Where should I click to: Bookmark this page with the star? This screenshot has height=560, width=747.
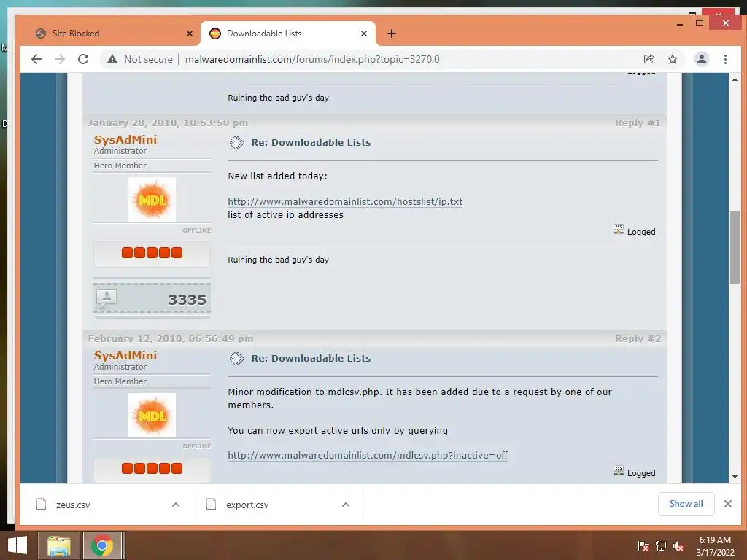(x=672, y=59)
